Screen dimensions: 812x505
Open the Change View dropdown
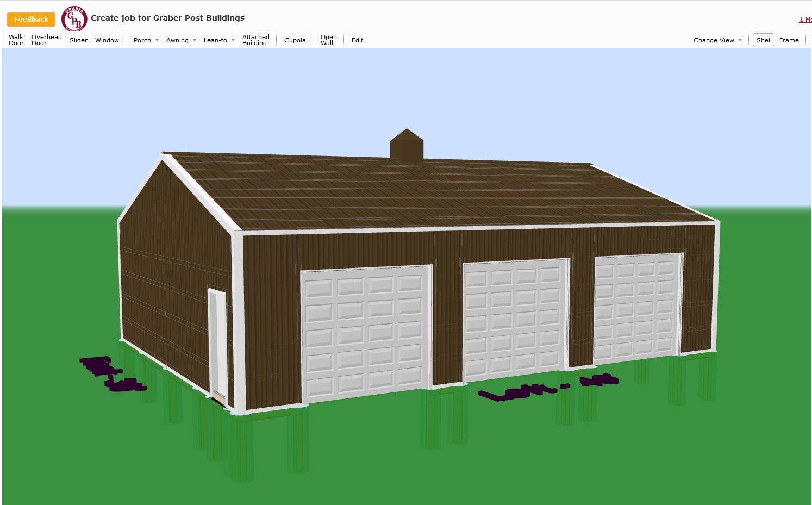pyautogui.click(x=717, y=40)
